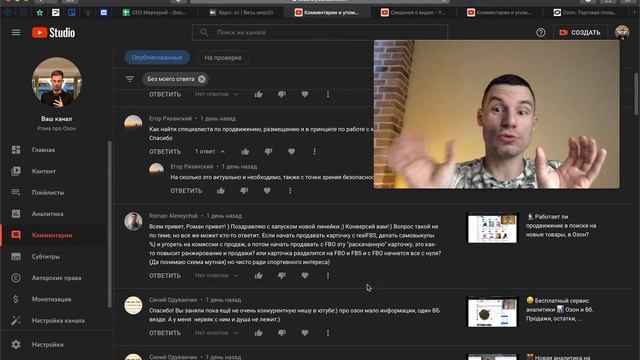This screenshot has width=640, height=360.
Task: Dislike the reply 'На сколько это актуально'
Action: click(244, 191)
